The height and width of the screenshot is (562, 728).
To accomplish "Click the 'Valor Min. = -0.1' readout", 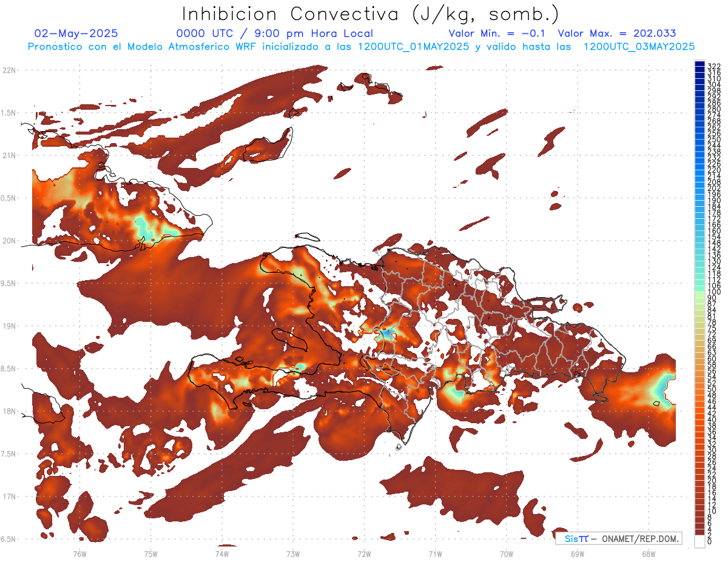I will pyautogui.click(x=498, y=33).
